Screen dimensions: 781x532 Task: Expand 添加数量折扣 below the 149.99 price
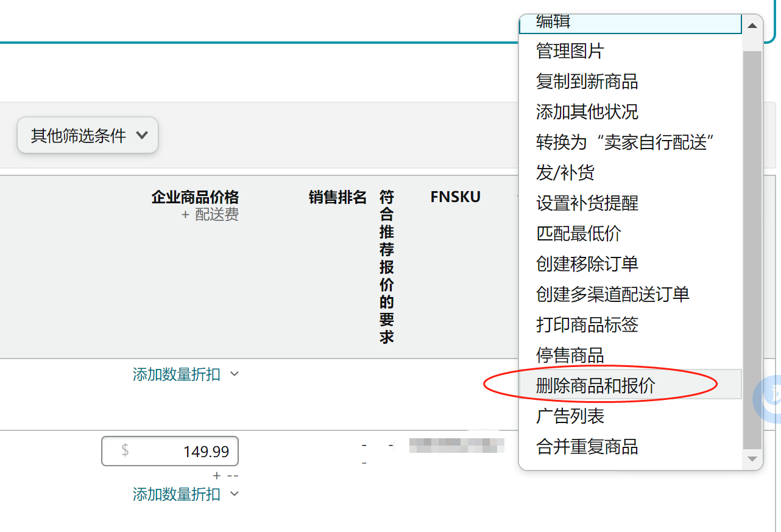pos(186,494)
